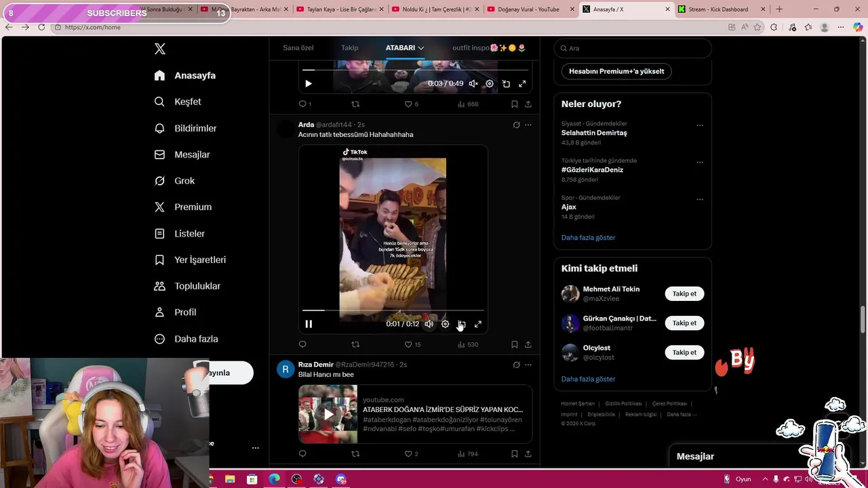The image size is (868, 488).
Task: Follow Mehmet Ali Tekin
Action: pos(684,293)
